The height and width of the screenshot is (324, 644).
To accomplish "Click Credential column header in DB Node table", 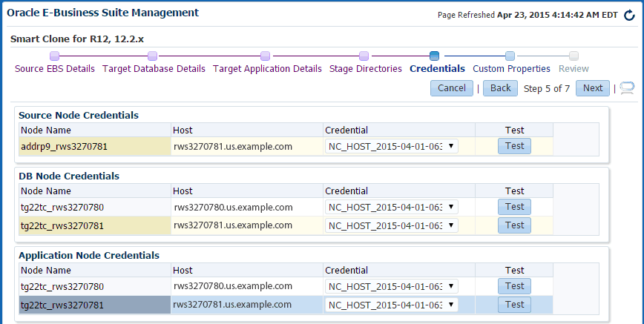I will coord(346,191).
